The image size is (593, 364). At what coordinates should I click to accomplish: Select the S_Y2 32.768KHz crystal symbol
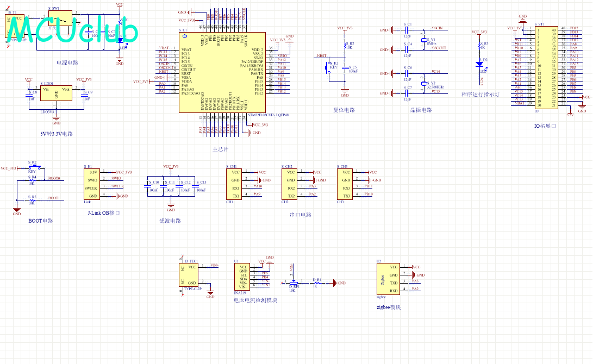[424, 84]
